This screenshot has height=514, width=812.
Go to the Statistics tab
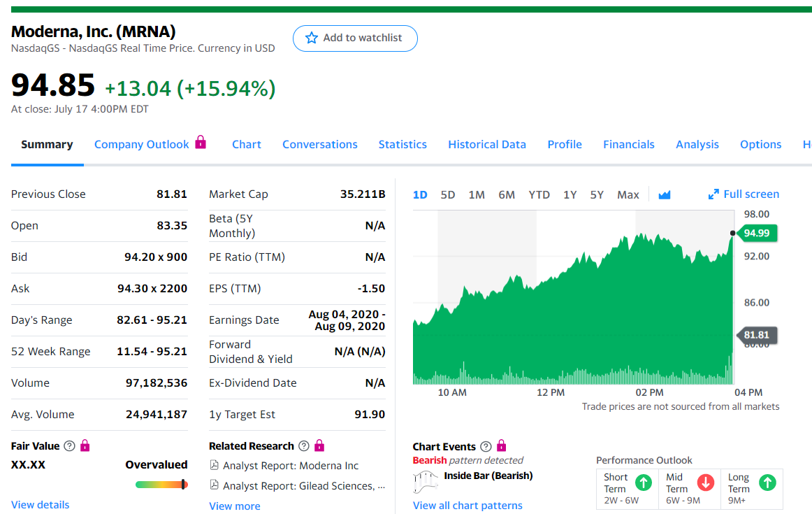pos(403,145)
